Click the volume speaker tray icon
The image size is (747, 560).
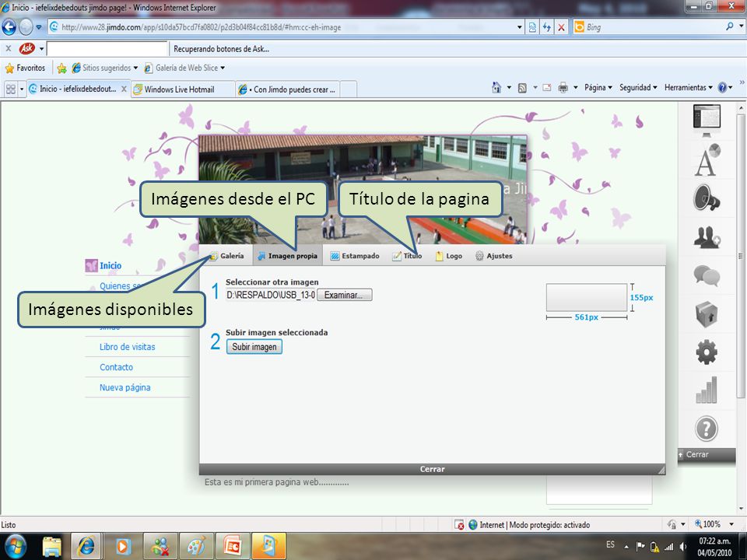point(683,546)
